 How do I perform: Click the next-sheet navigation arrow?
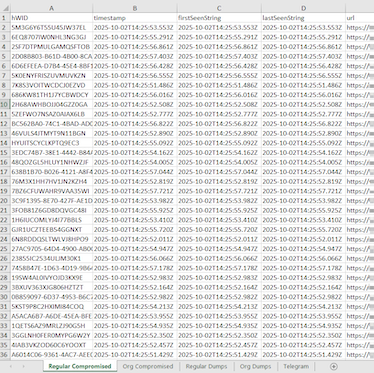click(23, 366)
